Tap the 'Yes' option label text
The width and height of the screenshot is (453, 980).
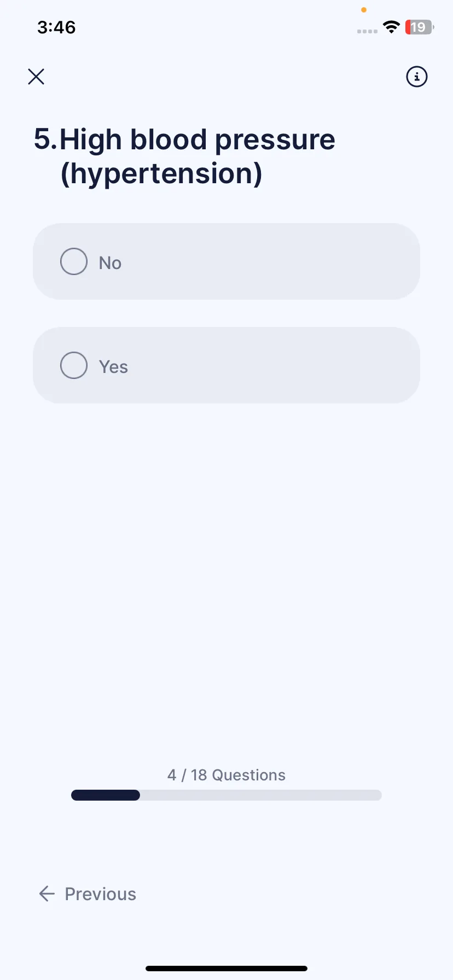click(113, 367)
